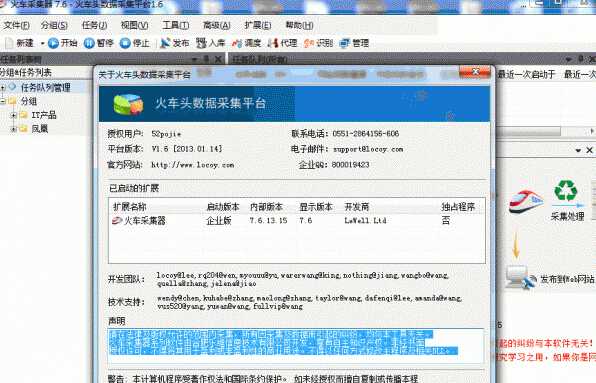
Task: Open the 视图(V) menu
Action: (x=134, y=25)
